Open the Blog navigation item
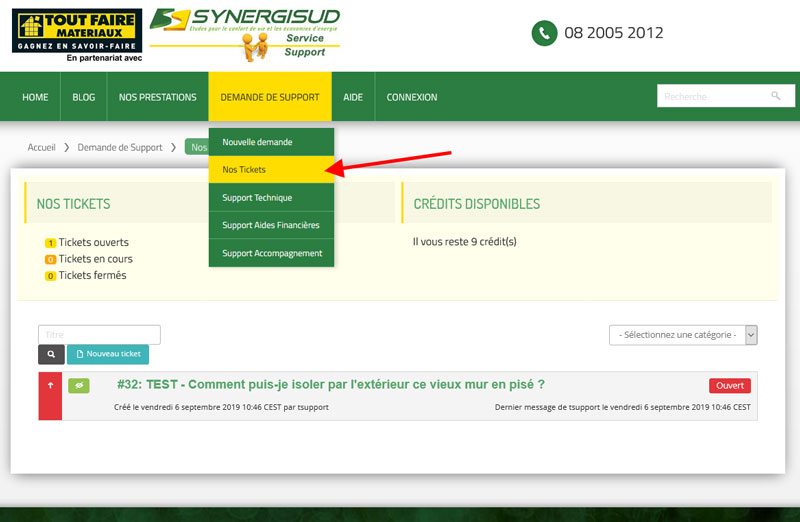The height and width of the screenshot is (522, 800). pos(84,97)
